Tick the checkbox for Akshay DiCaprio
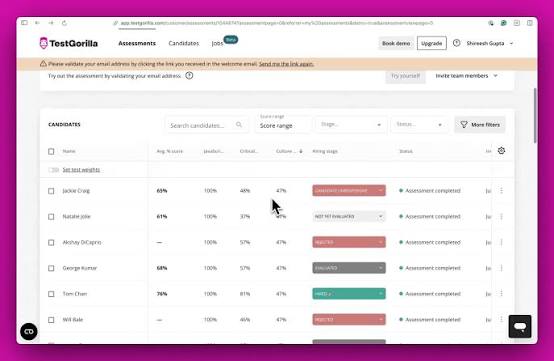554x361 pixels. click(x=51, y=243)
